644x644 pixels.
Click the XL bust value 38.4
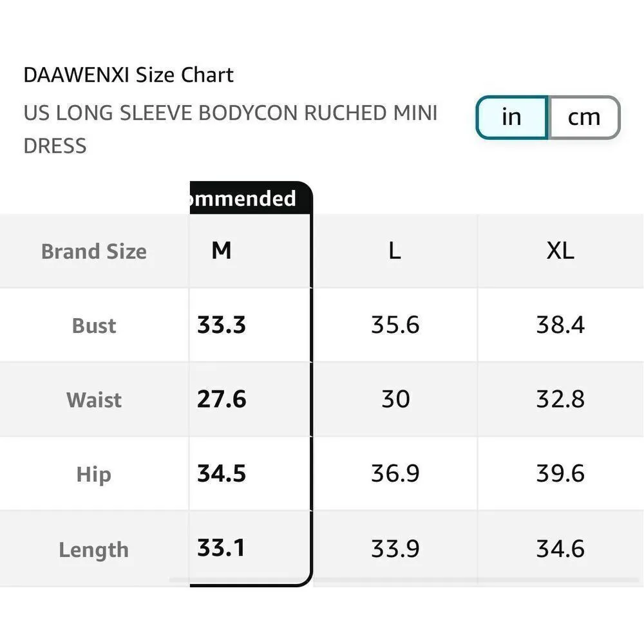[560, 325]
